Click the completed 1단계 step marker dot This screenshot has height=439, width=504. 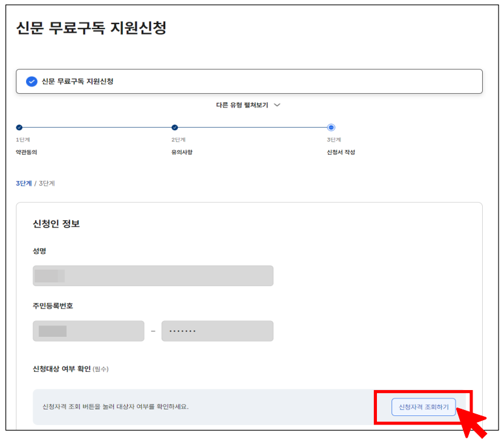(18, 128)
